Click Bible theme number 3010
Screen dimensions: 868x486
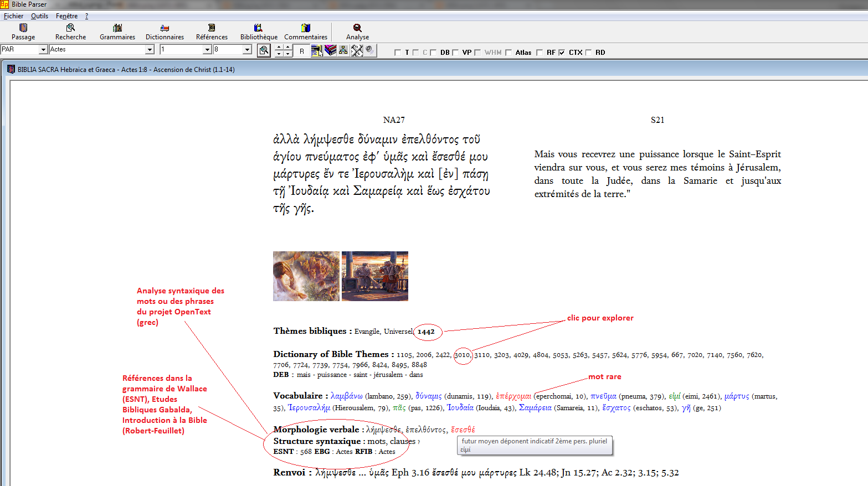(462, 355)
